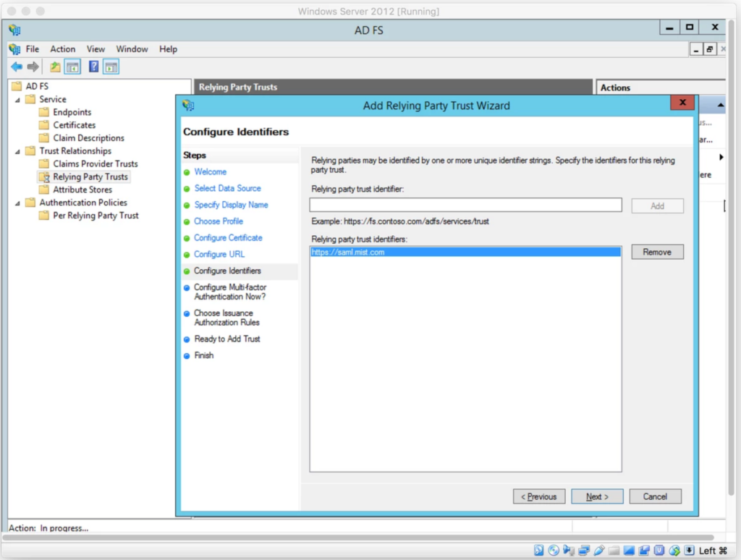The height and width of the screenshot is (560, 741).
Task: Click the VirtualBox USB status icon
Action: (599, 551)
